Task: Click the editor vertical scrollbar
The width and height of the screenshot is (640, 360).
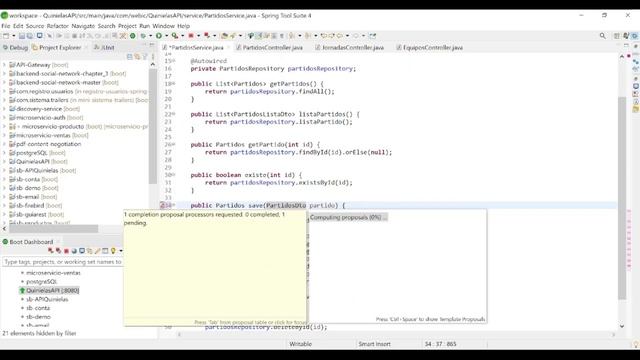Action: click(x=622, y=198)
